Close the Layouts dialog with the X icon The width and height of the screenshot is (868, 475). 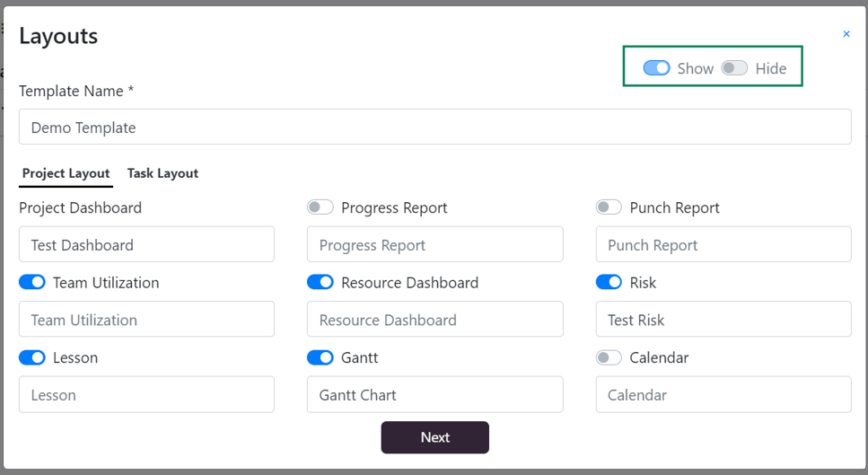pyautogui.click(x=846, y=34)
